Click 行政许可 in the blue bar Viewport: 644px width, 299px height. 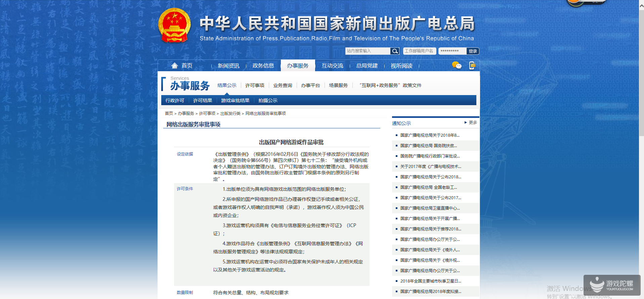pos(175,100)
